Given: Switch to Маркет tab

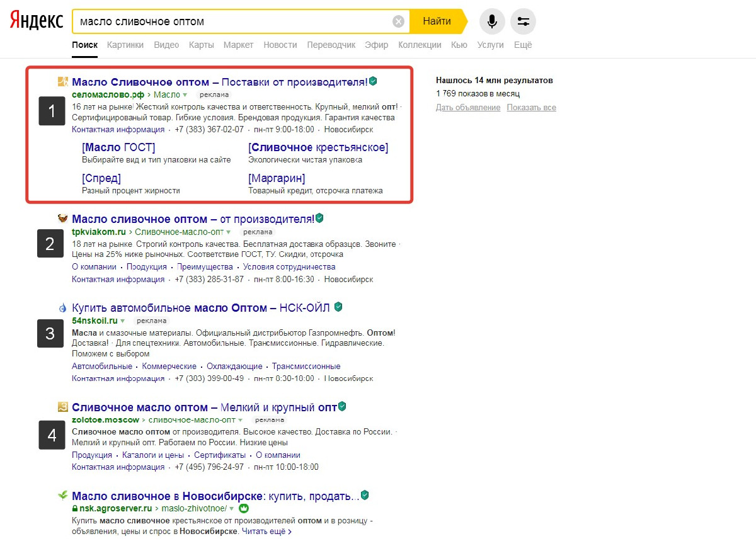Looking at the screenshot, I should [239, 45].
